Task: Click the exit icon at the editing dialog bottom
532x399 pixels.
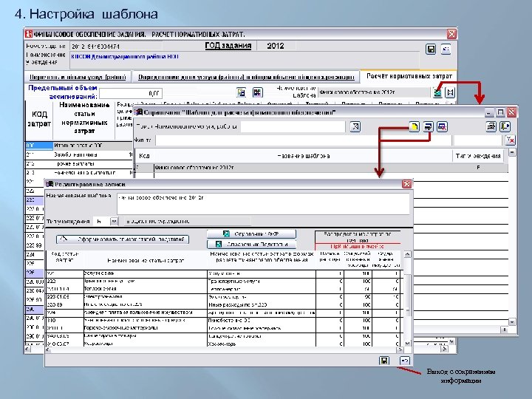Action: click(404, 361)
